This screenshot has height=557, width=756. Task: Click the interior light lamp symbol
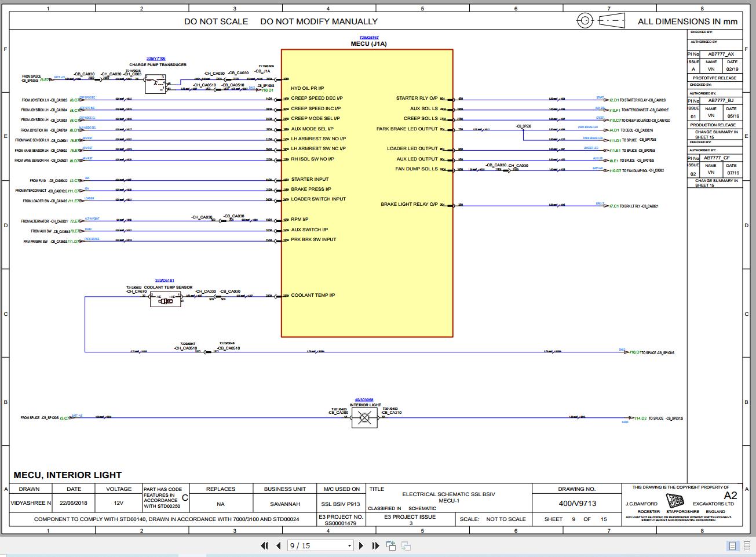[x=364, y=418]
